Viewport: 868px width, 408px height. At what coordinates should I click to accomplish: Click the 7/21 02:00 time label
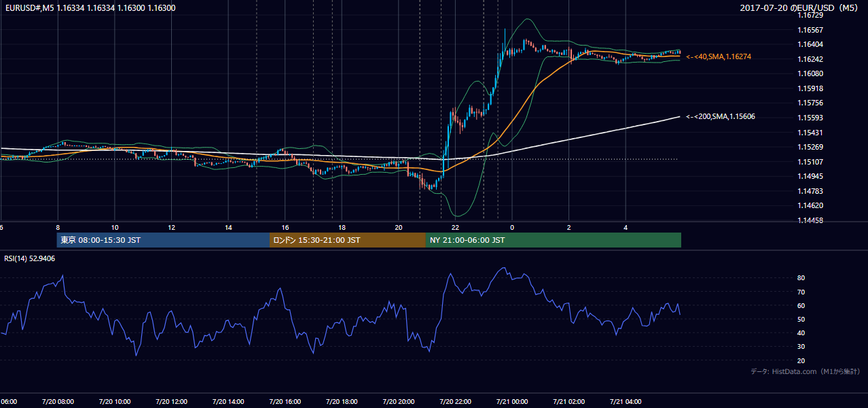569,402
